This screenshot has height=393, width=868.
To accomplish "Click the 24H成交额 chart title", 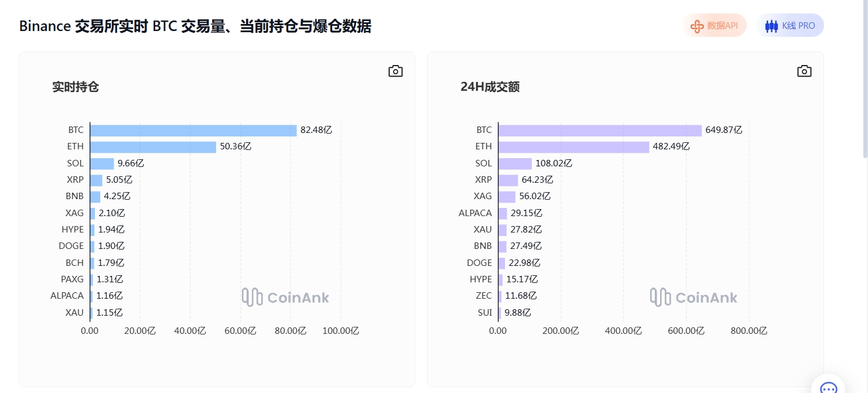I will tap(490, 87).
